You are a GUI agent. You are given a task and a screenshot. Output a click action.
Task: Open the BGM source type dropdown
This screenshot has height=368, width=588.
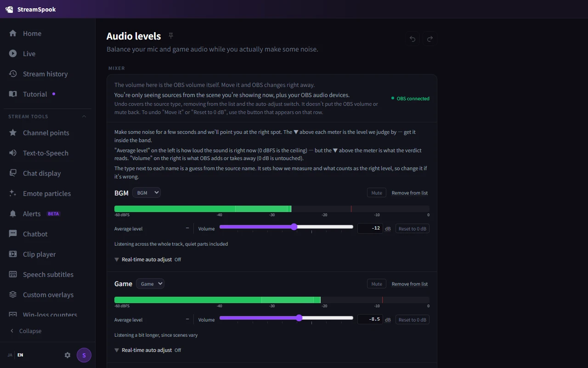147,193
